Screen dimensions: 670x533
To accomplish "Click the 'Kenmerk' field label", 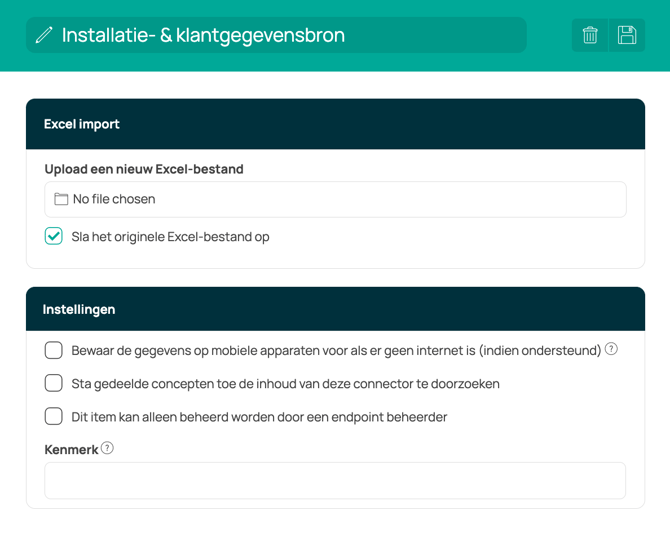I will 71,450.
